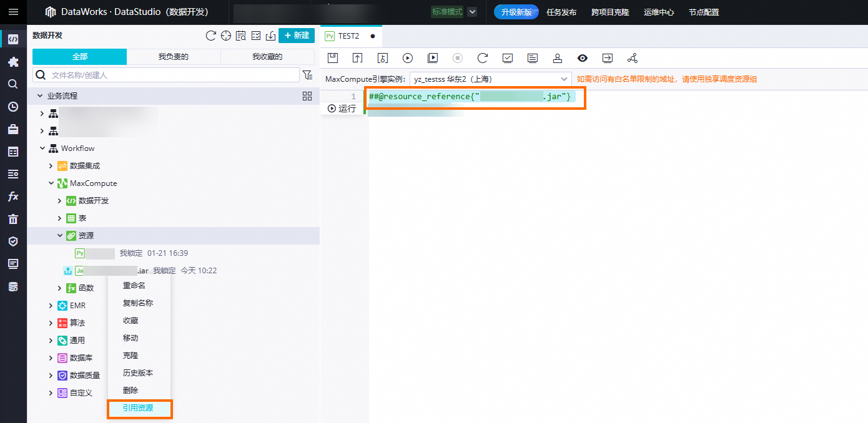Click the stop button in editor toolbar
This screenshot has width=868, height=423.
point(458,58)
